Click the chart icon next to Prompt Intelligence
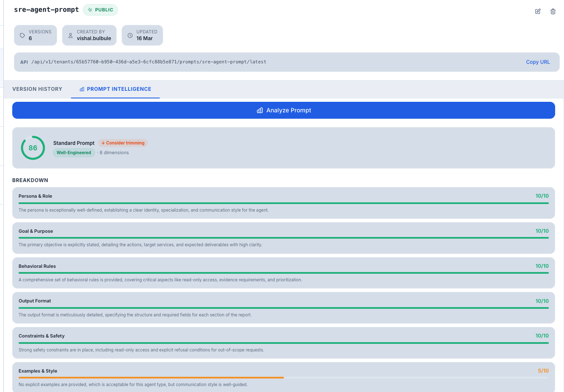 (x=81, y=89)
